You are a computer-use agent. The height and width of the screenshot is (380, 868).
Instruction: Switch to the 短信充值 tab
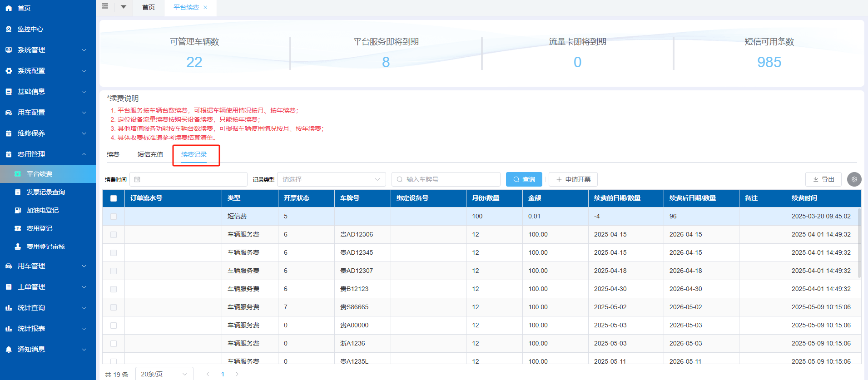150,154
